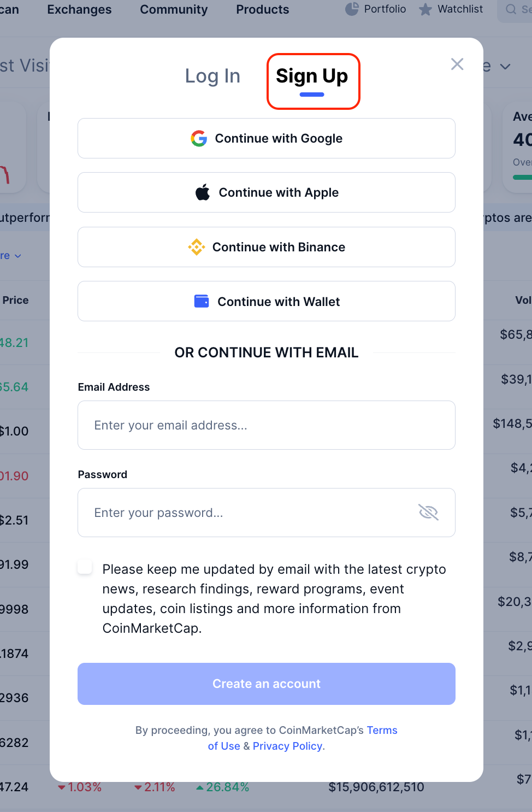Screen dimensions: 532x812
Task: Open the Privacy Policy link
Action: [287, 746]
